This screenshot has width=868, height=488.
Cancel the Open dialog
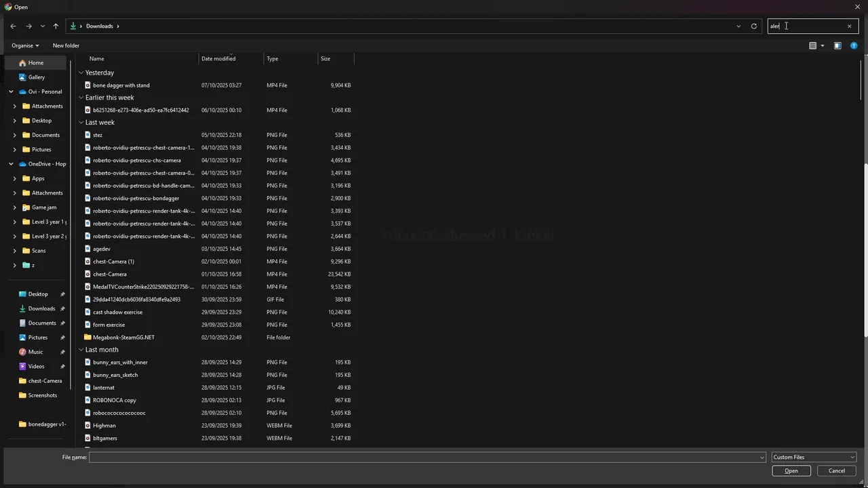[x=837, y=471]
